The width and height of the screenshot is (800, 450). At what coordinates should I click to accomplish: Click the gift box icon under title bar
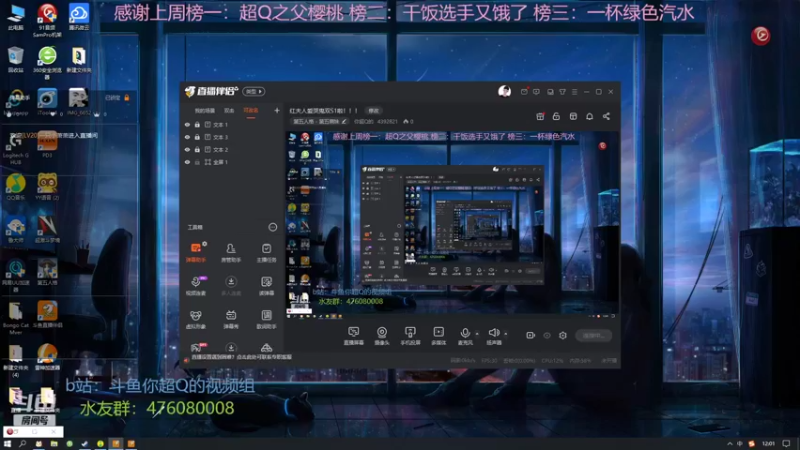click(540, 116)
